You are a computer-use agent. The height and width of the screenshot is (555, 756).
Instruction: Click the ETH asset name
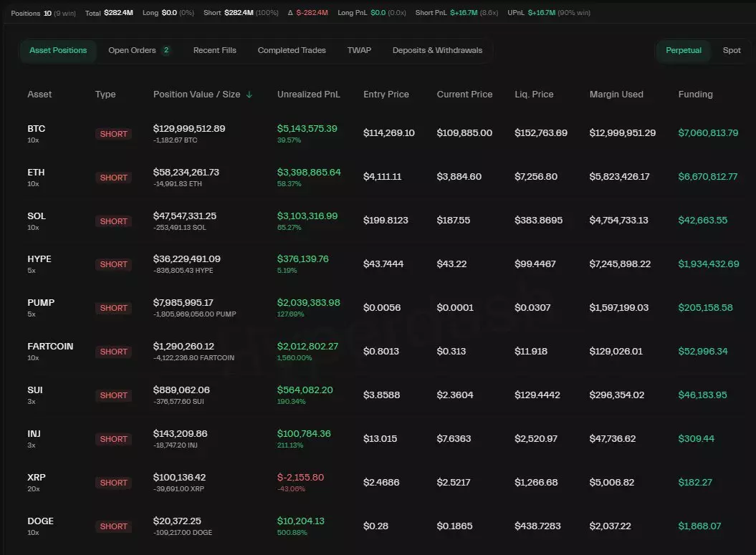(36, 173)
